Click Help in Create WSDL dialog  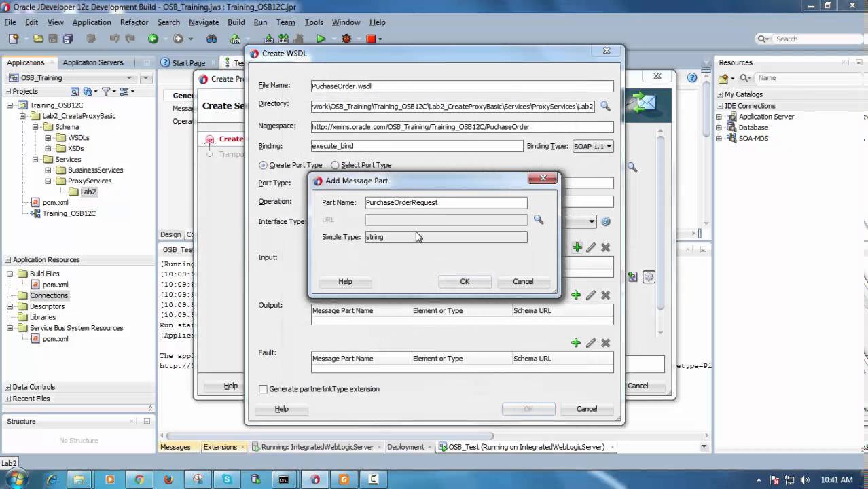click(282, 409)
